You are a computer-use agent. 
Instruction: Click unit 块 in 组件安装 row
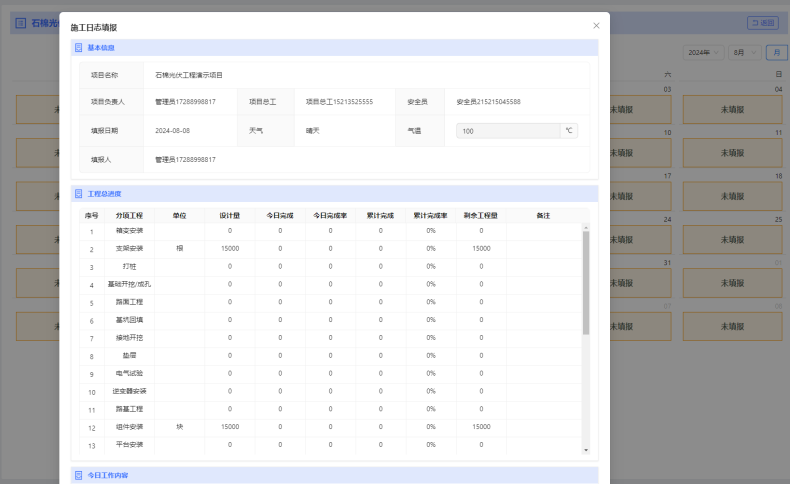[x=179, y=427]
